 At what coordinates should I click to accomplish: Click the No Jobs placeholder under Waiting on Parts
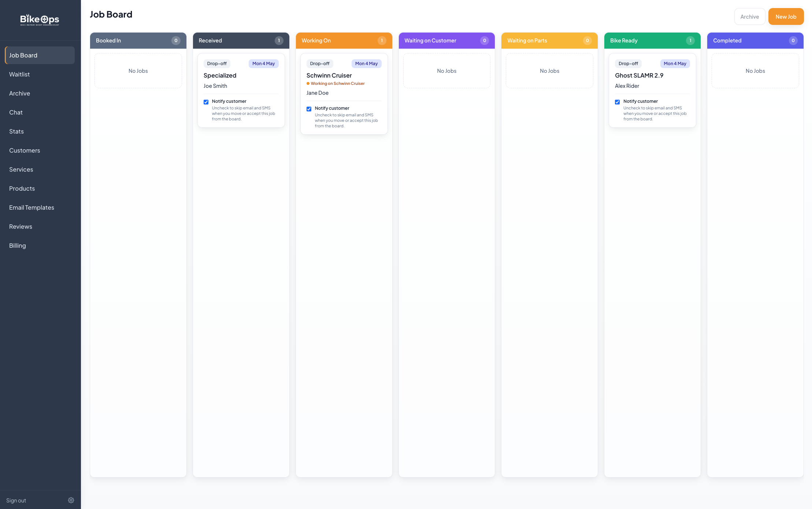(549, 71)
